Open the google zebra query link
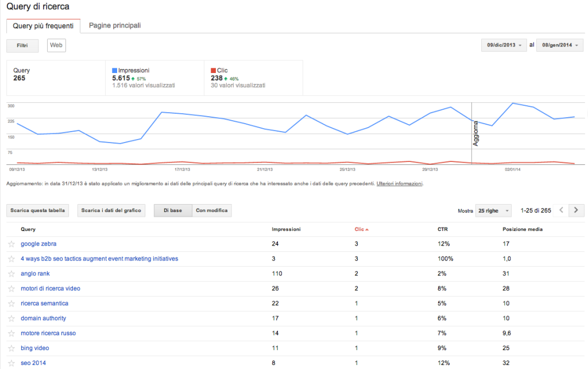The image size is (588, 369). (x=38, y=244)
